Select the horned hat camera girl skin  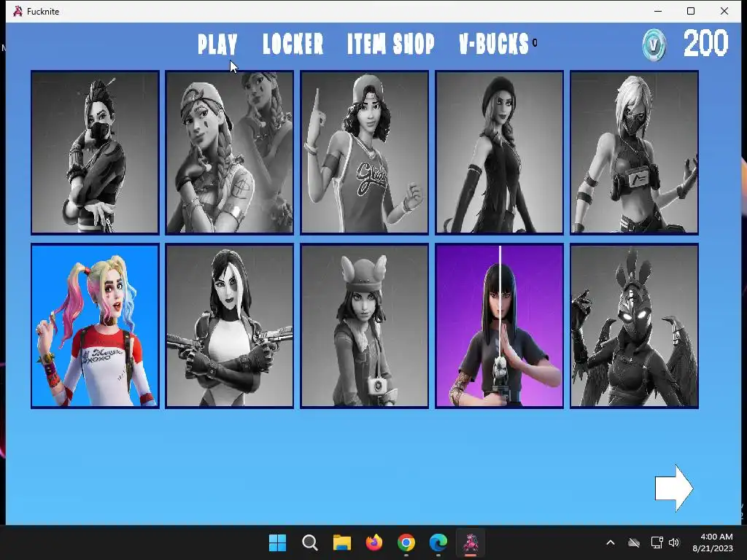tap(365, 326)
